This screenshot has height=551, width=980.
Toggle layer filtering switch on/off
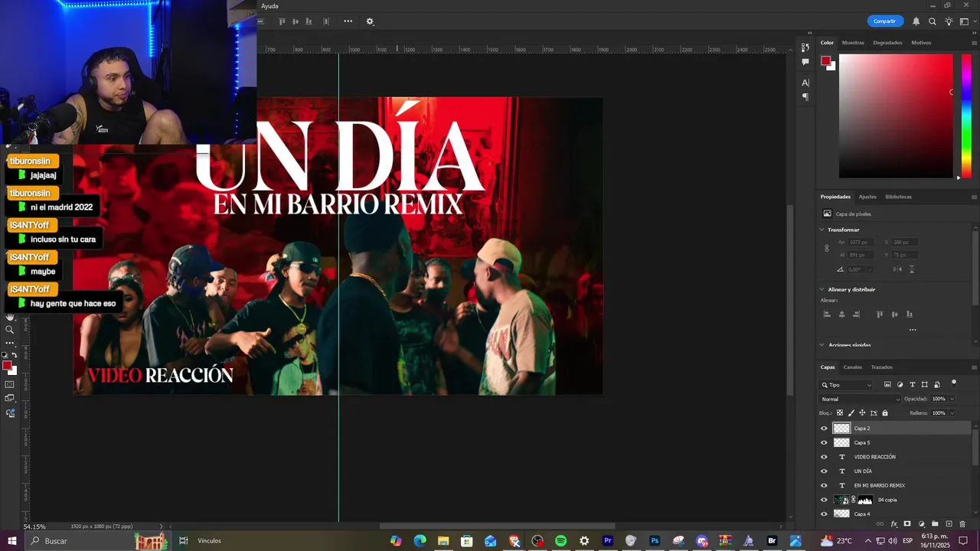tap(954, 383)
